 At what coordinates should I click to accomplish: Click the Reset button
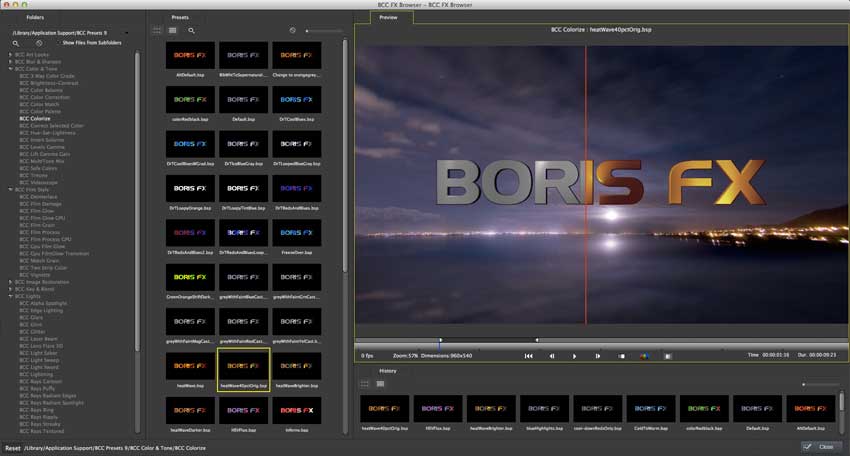pyautogui.click(x=12, y=448)
